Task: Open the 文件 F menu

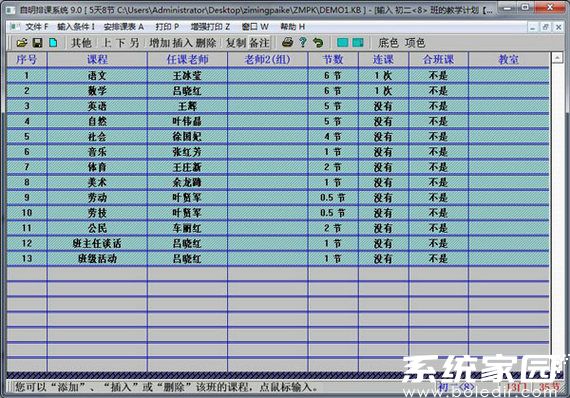Action: (36, 27)
